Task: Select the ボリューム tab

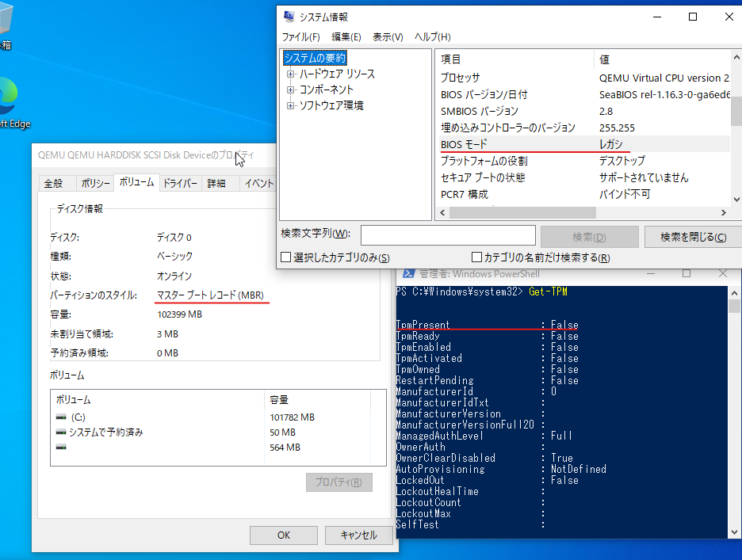Action: tap(137, 182)
